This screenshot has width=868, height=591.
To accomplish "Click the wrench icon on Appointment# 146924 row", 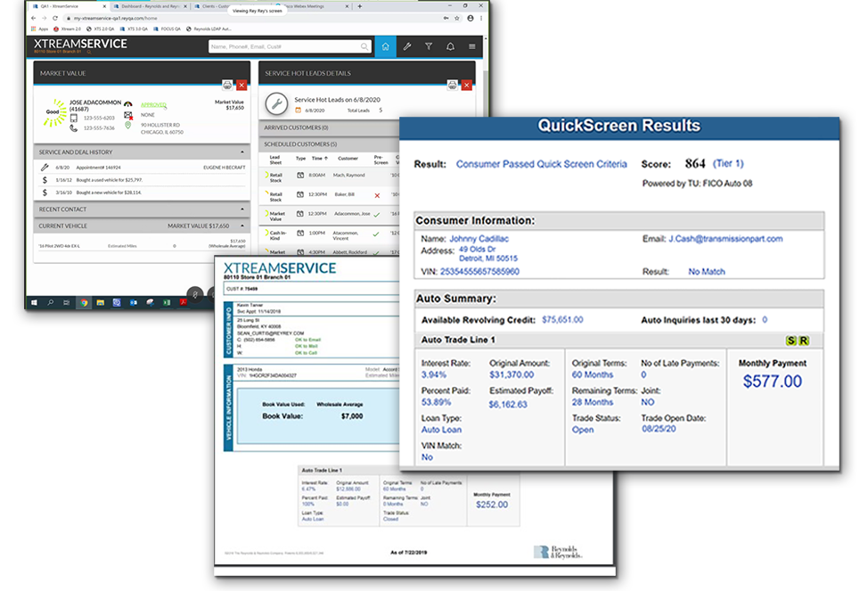I will [x=45, y=168].
